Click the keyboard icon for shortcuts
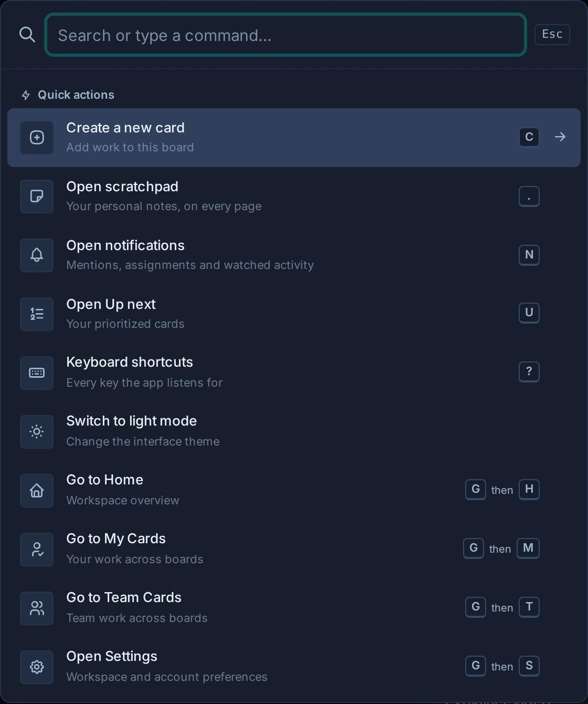 coord(37,373)
